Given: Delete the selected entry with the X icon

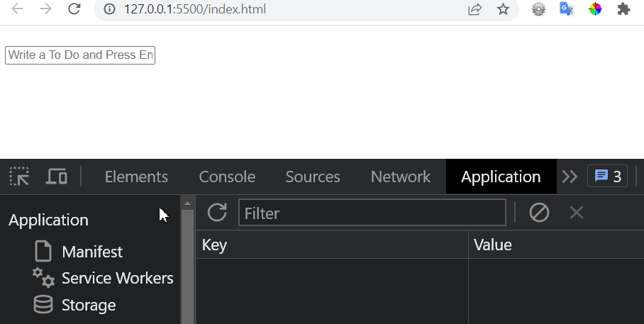Looking at the screenshot, I should tap(577, 213).
